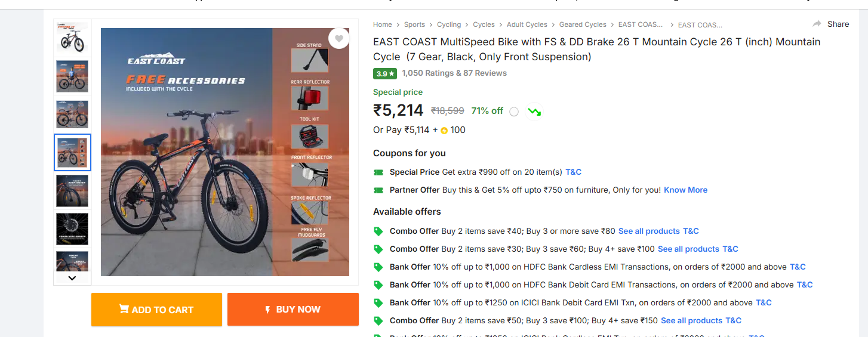
Task: Select the round info circle beside 71% off
Action: (514, 112)
